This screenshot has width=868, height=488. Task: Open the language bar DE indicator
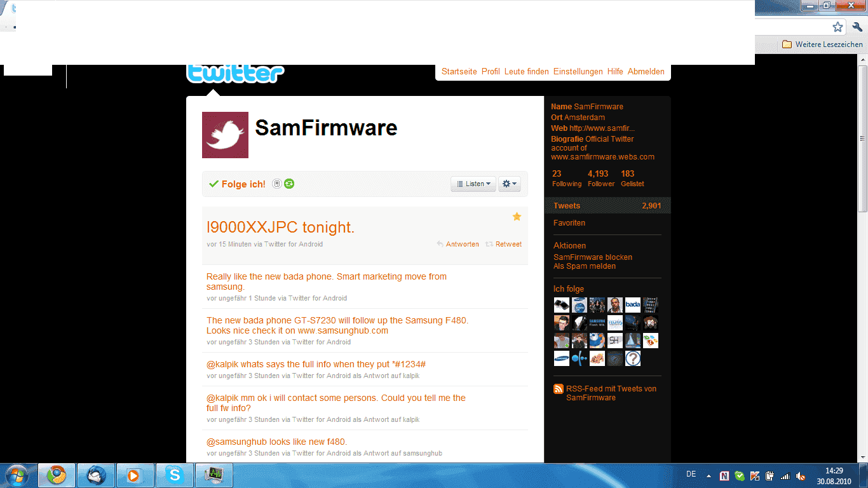(691, 474)
